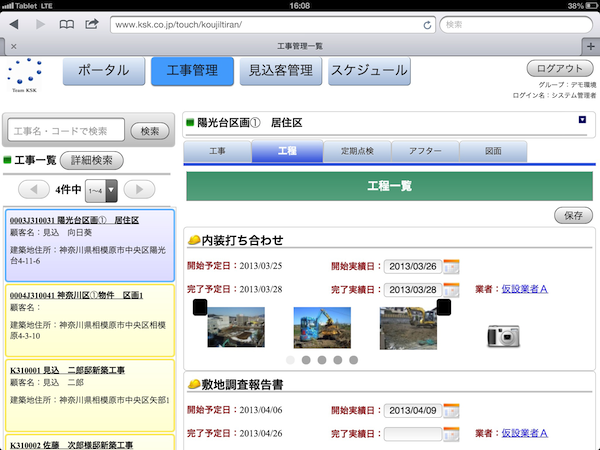Go to previous page of 工事 list

coord(36,190)
